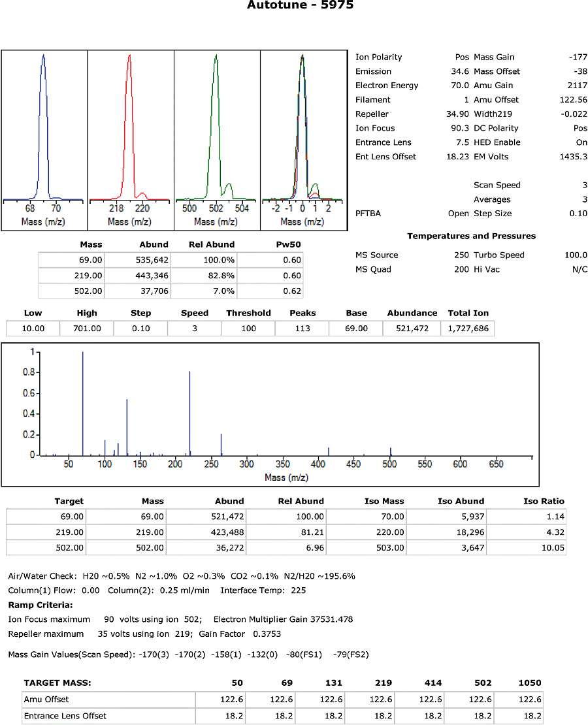The image size is (588, 725).
Task: Click the red mass 219 peak profile plot
Action: [x=130, y=131]
